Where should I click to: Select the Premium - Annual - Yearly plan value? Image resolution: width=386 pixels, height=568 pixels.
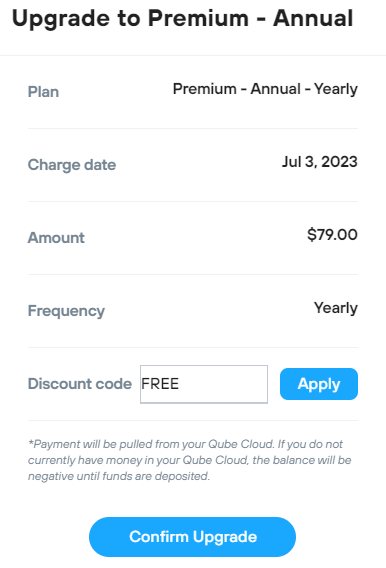click(x=265, y=89)
